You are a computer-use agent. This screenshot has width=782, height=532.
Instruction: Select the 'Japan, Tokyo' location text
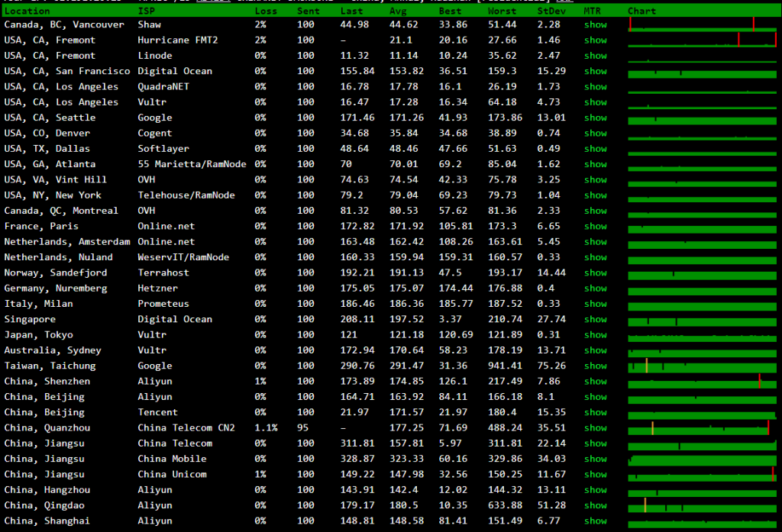tap(38, 334)
